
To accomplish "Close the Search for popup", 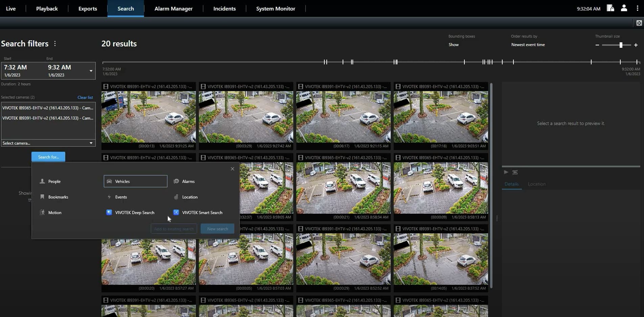I will tap(232, 169).
